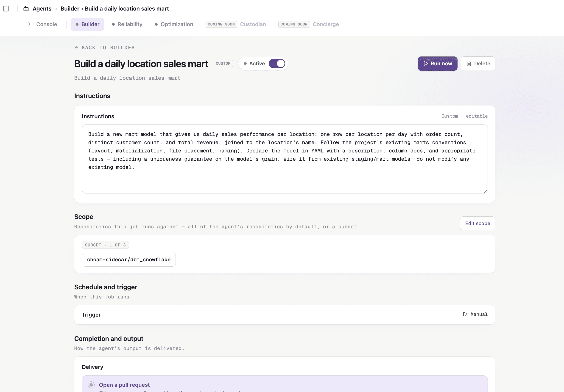Click the 'SUBSET · 1 OF 3' badge

tap(105, 245)
